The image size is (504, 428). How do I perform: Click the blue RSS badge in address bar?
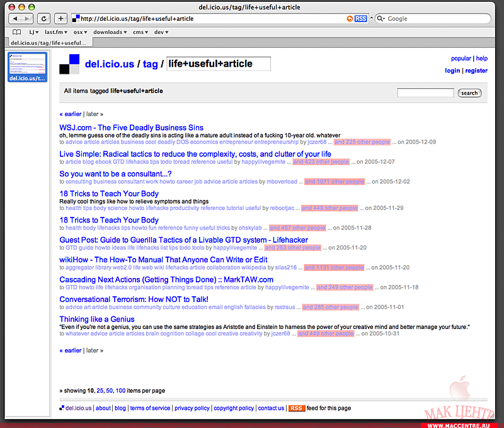point(360,19)
